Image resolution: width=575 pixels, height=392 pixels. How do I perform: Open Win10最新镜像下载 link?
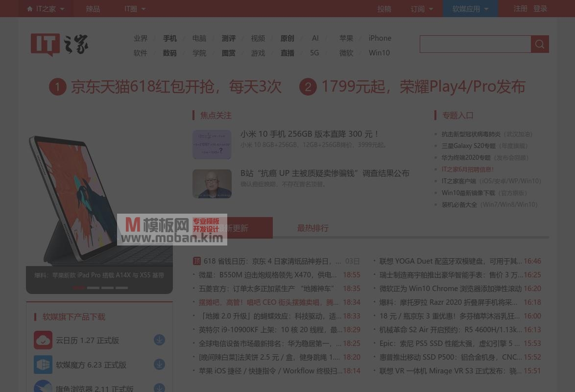click(x=468, y=193)
